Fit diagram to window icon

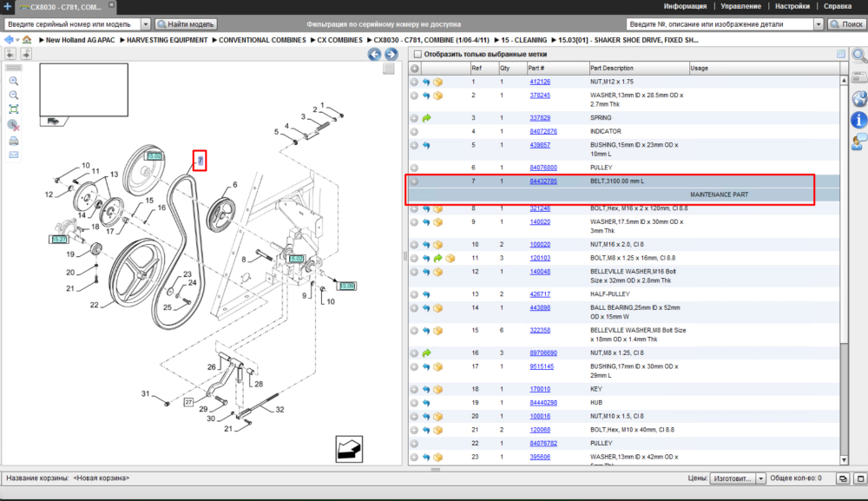point(14,109)
